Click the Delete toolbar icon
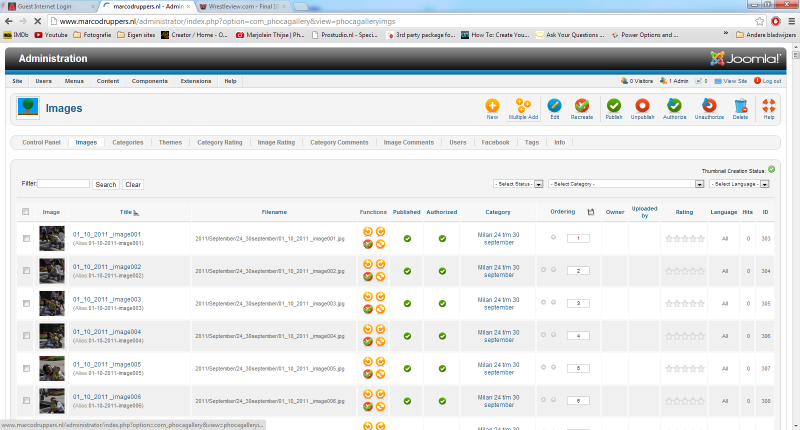Image resolution: width=800 pixels, height=430 pixels. [740, 105]
